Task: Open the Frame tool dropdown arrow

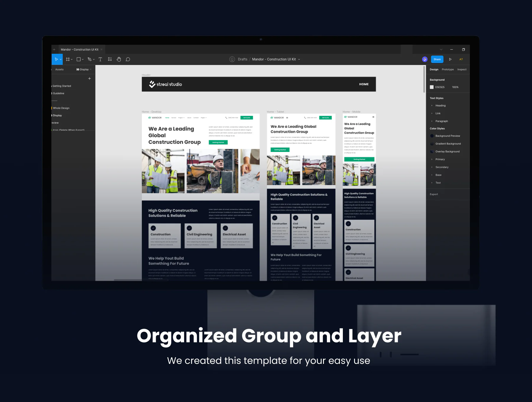Action: click(72, 59)
